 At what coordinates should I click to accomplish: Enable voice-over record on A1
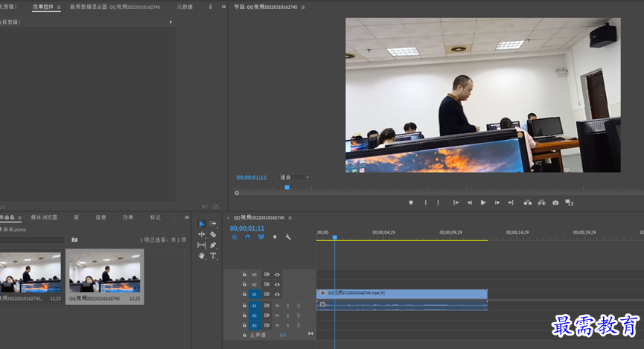tap(299, 306)
